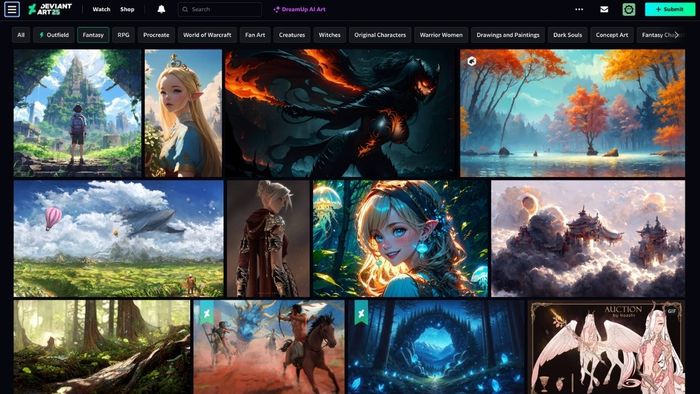
Task: Go to the Watch page
Action: pyautogui.click(x=101, y=9)
